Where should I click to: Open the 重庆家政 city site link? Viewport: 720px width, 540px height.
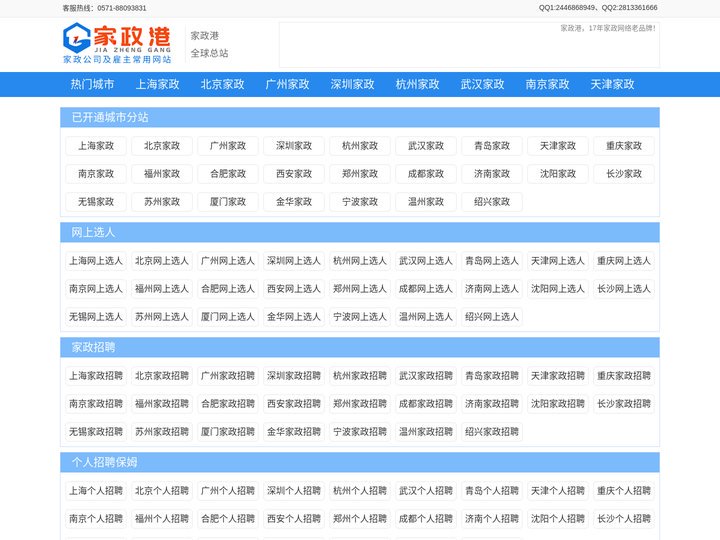tap(624, 146)
